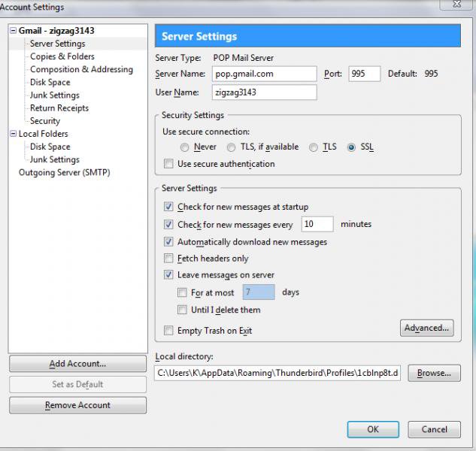Click Browse... to choose local directory
This screenshot has height=451, width=476.
[x=434, y=373]
